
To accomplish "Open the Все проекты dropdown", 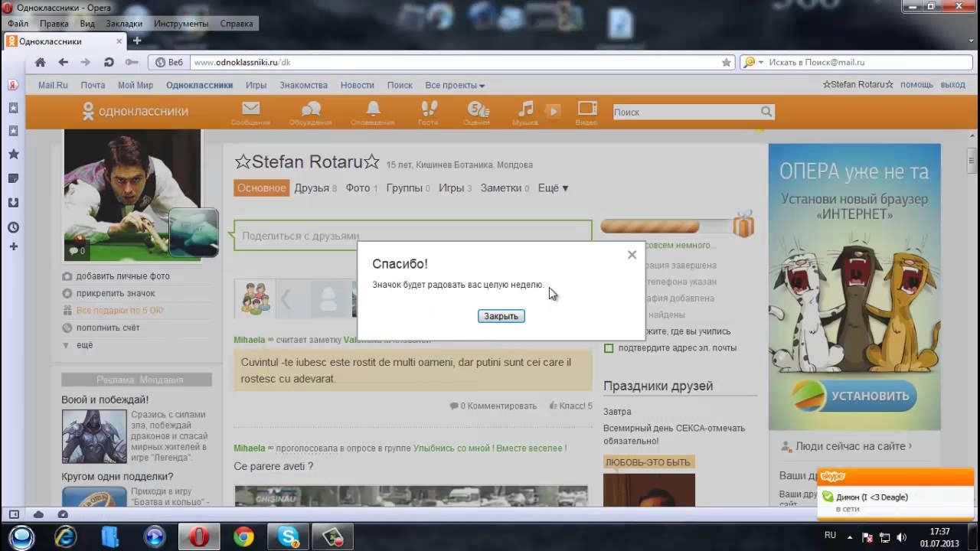I will pos(455,86).
